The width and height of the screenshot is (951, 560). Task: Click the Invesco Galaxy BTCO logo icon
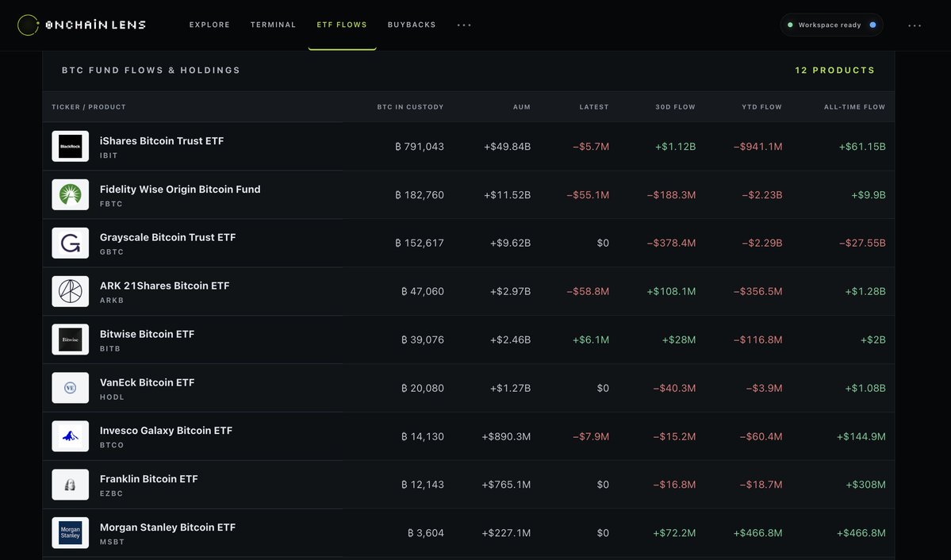click(x=71, y=436)
